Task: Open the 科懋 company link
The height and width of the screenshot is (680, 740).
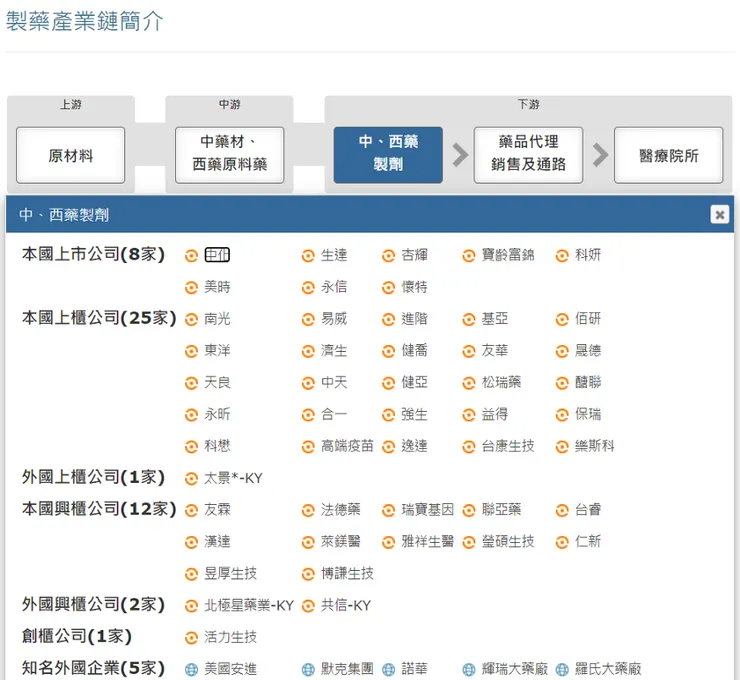Action: pyautogui.click(x=217, y=446)
